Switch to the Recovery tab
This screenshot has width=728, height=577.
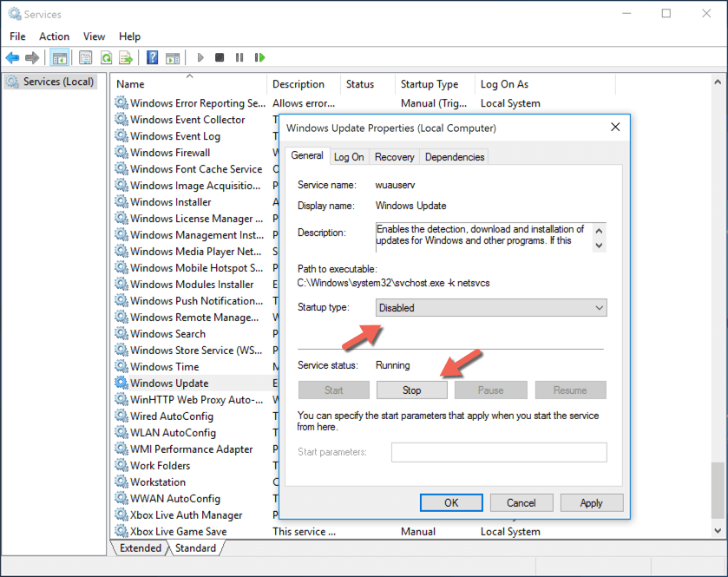pos(394,157)
